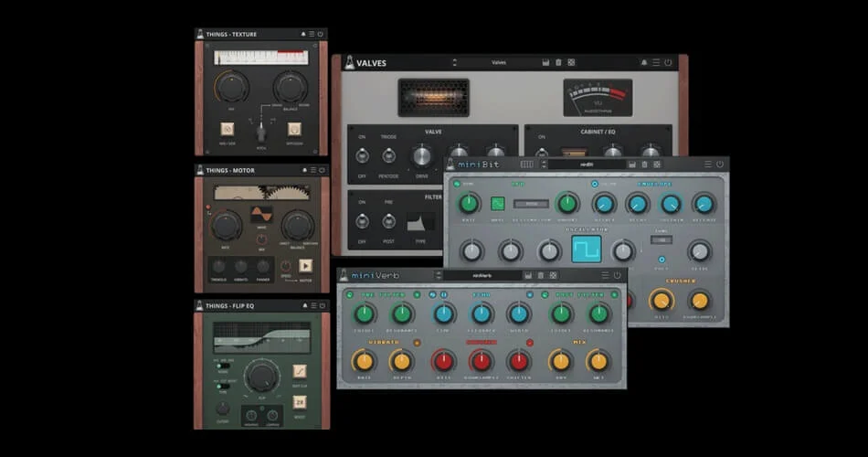Open the Valves preset name dropdown
The image size is (868, 457).
(499, 62)
